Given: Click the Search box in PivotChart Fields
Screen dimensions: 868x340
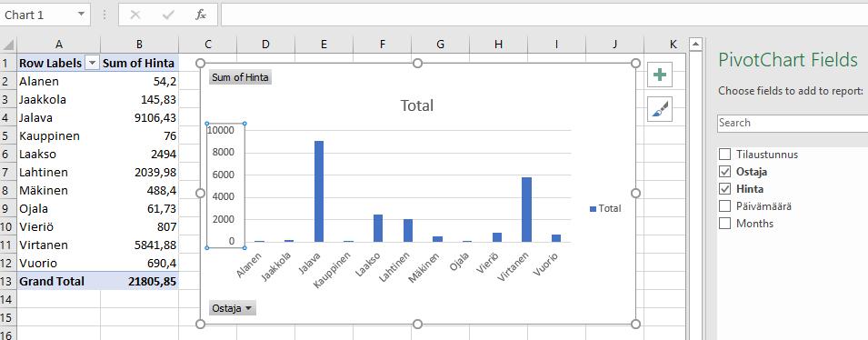Looking at the screenshot, I should tap(793, 123).
